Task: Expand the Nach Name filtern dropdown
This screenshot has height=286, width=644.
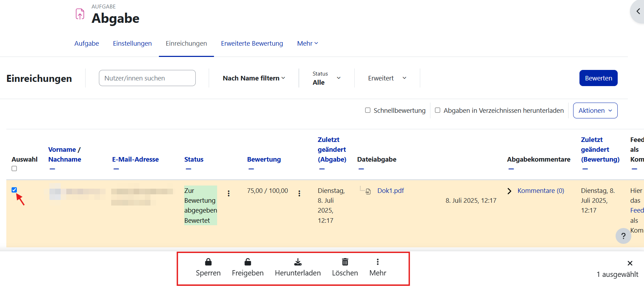Action: (254, 78)
